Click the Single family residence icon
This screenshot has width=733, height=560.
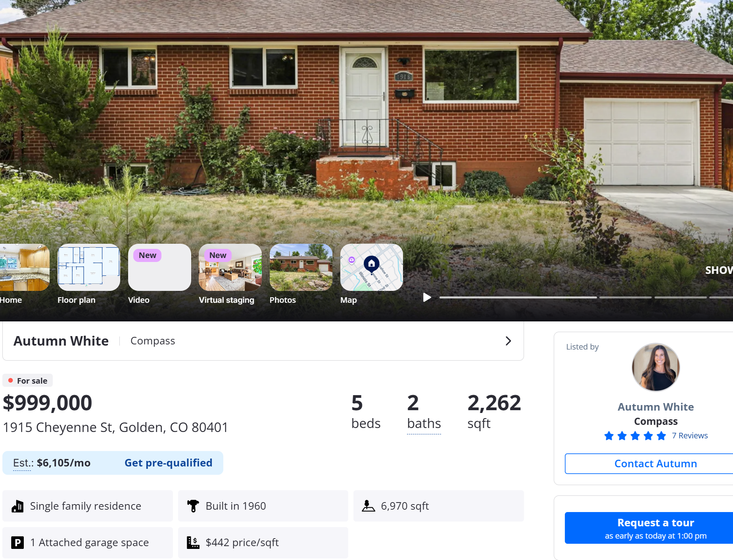click(x=17, y=506)
